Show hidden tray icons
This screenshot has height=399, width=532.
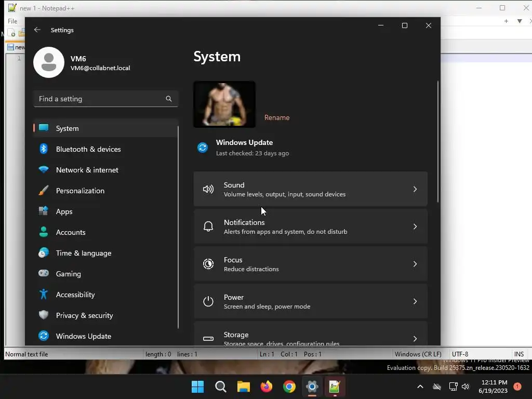click(x=420, y=387)
